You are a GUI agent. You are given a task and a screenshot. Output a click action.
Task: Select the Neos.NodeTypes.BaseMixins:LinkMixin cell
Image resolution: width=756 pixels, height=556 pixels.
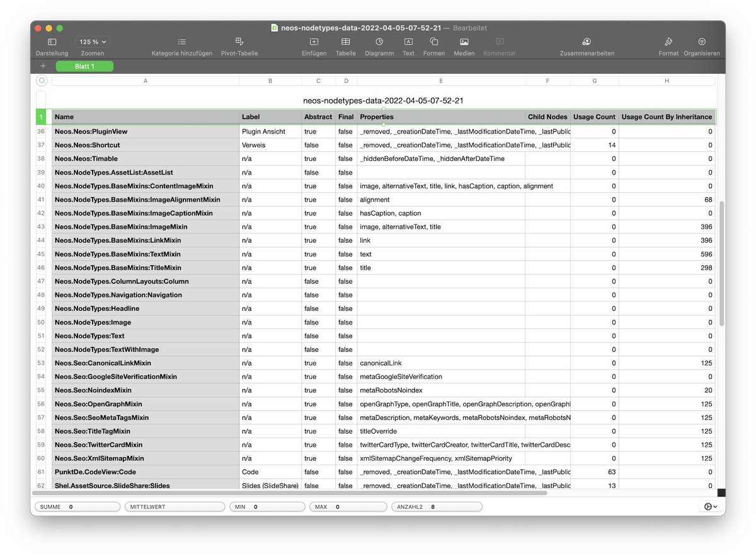(146, 240)
